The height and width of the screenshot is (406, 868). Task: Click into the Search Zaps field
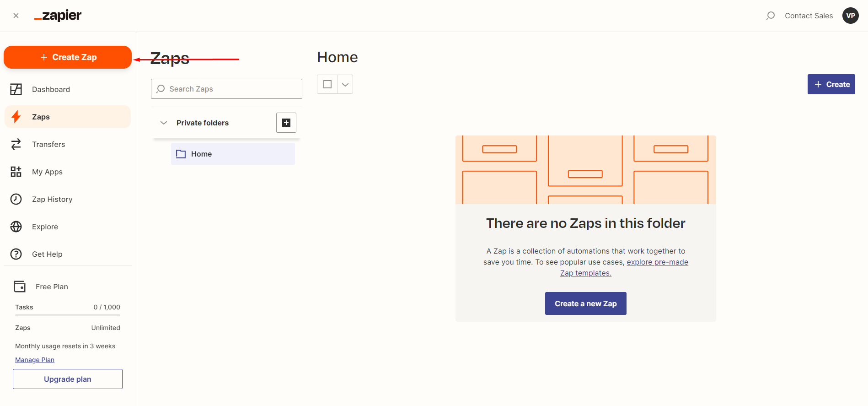coord(226,89)
